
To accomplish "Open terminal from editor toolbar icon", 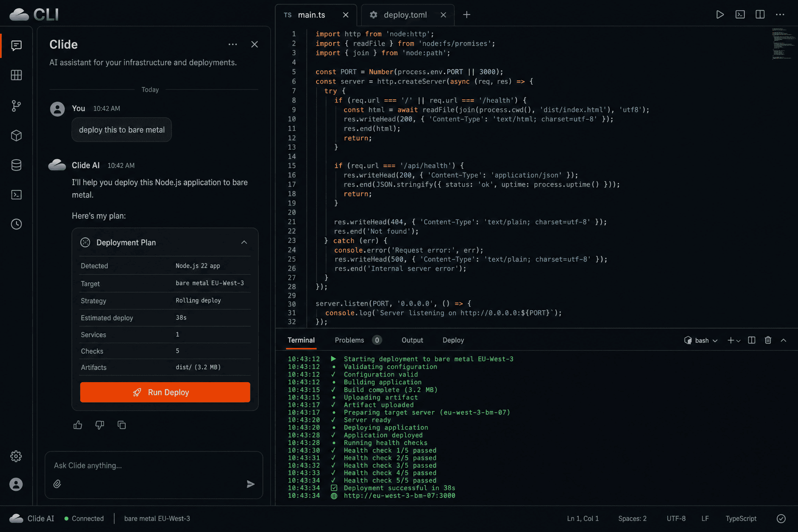I will [740, 15].
